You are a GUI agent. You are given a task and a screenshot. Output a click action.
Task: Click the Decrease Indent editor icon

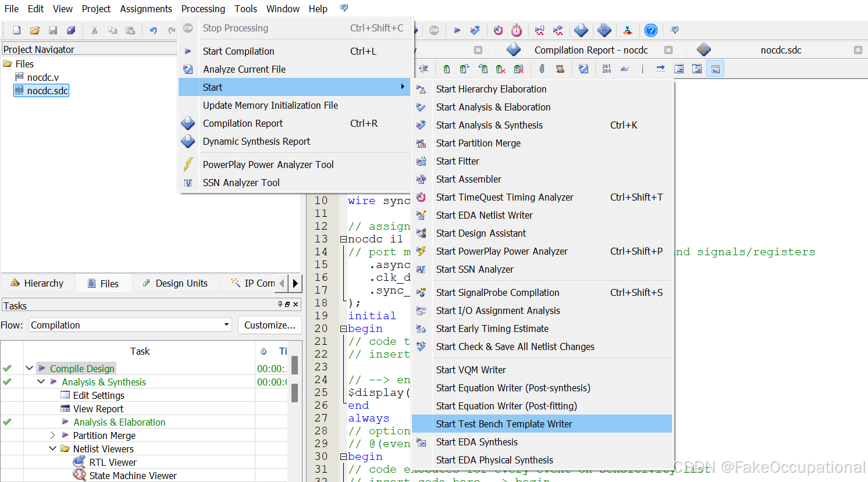pyautogui.click(x=424, y=69)
